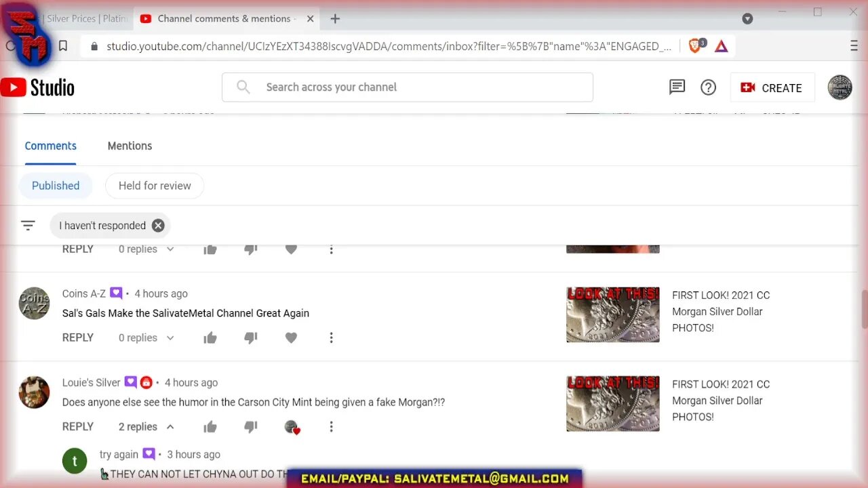Image resolution: width=868 pixels, height=488 pixels.
Task: Reply to the Coins A-Z comment
Action: click(x=78, y=338)
